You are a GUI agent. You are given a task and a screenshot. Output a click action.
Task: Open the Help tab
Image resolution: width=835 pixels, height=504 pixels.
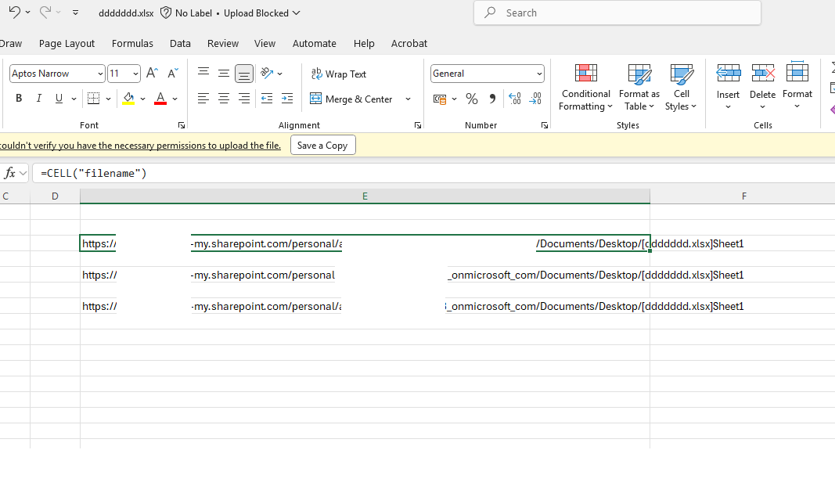(364, 43)
